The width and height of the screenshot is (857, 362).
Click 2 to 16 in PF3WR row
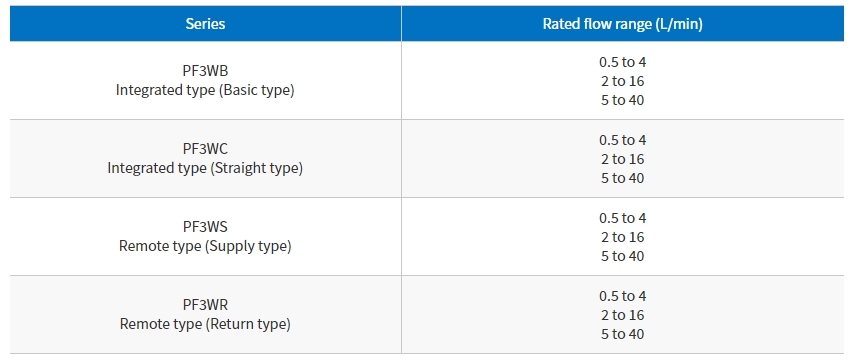click(x=623, y=315)
